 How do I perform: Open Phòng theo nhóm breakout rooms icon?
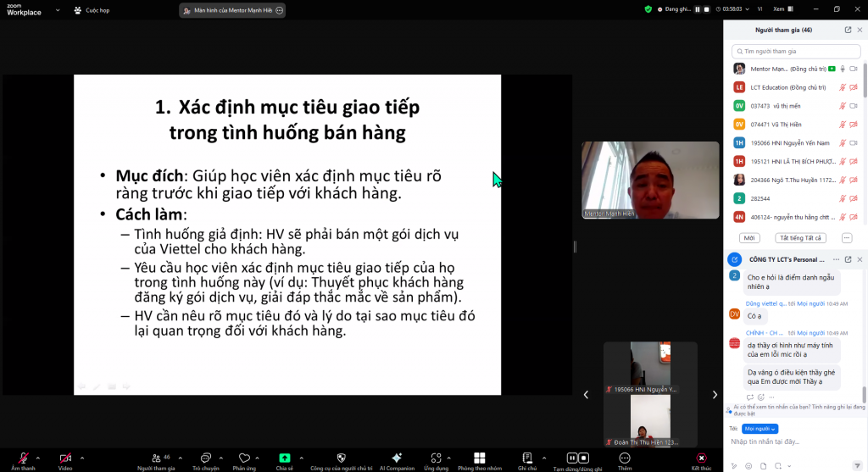(x=480, y=458)
